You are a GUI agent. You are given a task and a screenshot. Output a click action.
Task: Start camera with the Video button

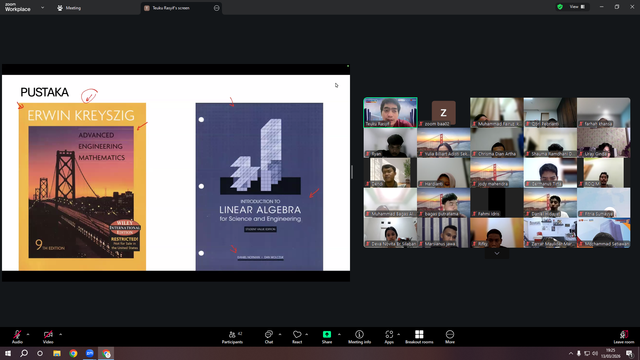[48, 337]
